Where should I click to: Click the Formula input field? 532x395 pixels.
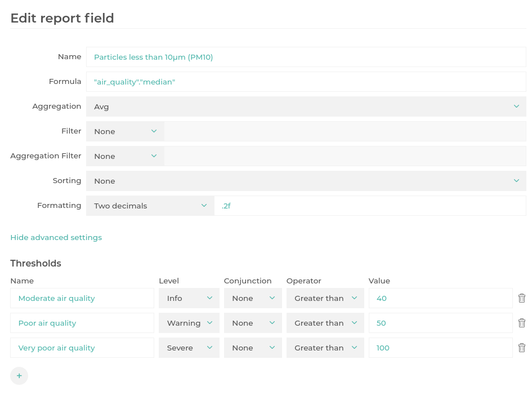[x=306, y=82]
